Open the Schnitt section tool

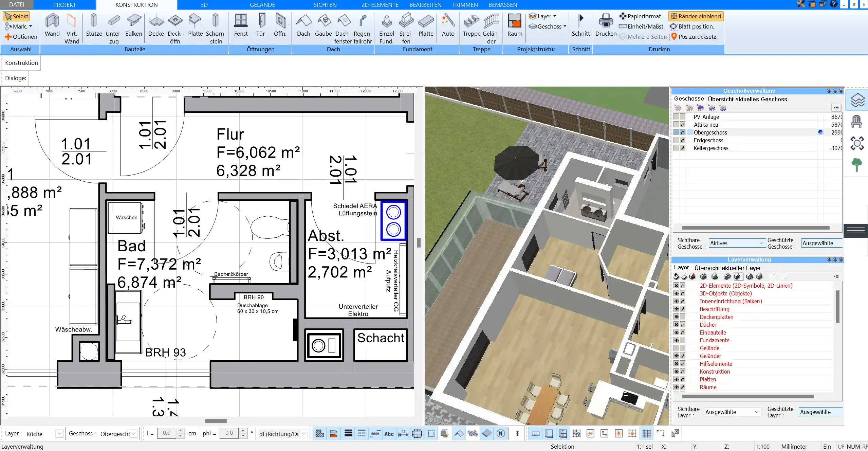[581, 25]
